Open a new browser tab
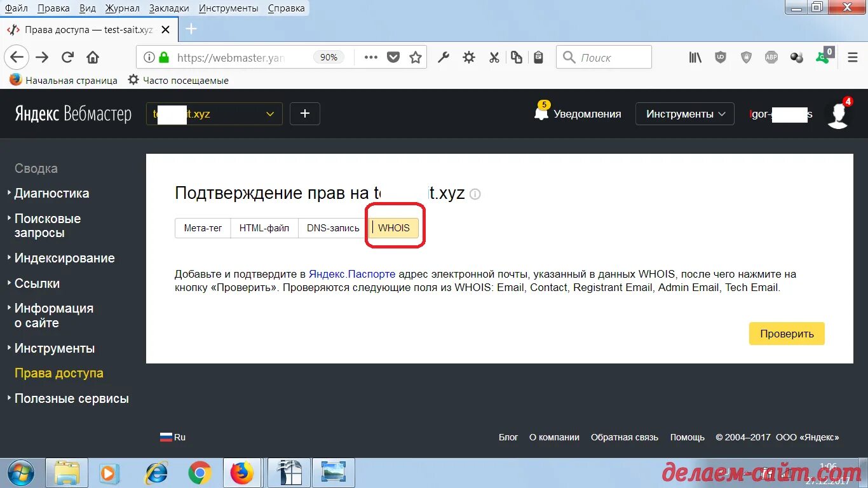Screen dimensions: 868x488 (191, 29)
